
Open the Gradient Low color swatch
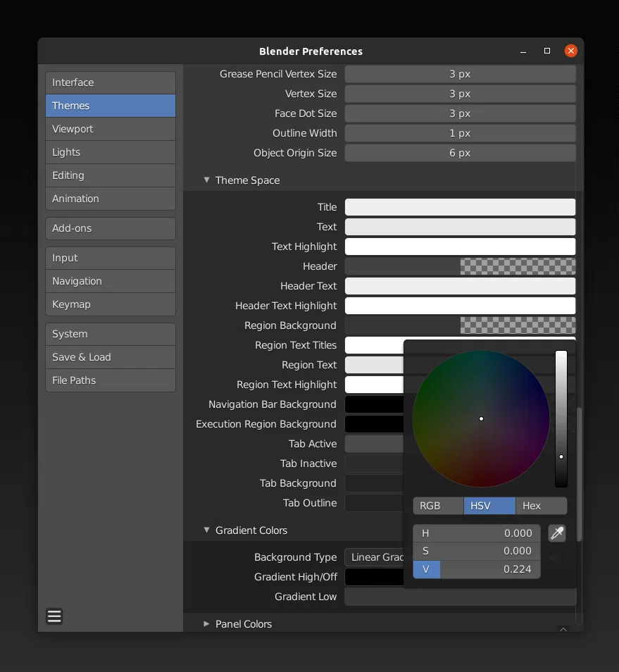point(460,597)
